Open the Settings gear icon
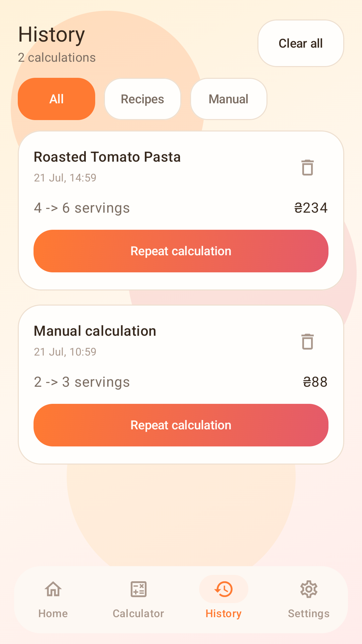The width and height of the screenshot is (362, 644). click(x=309, y=589)
